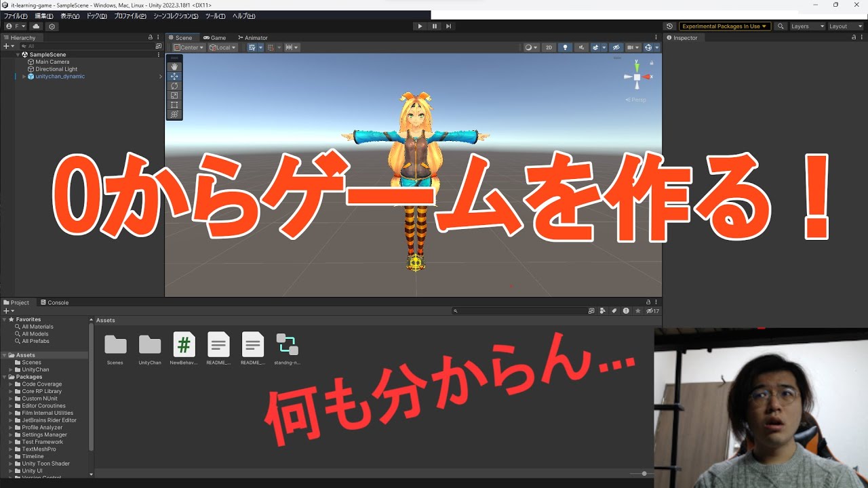Open Center pivot mode dropdown
The image size is (868, 488).
[189, 47]
